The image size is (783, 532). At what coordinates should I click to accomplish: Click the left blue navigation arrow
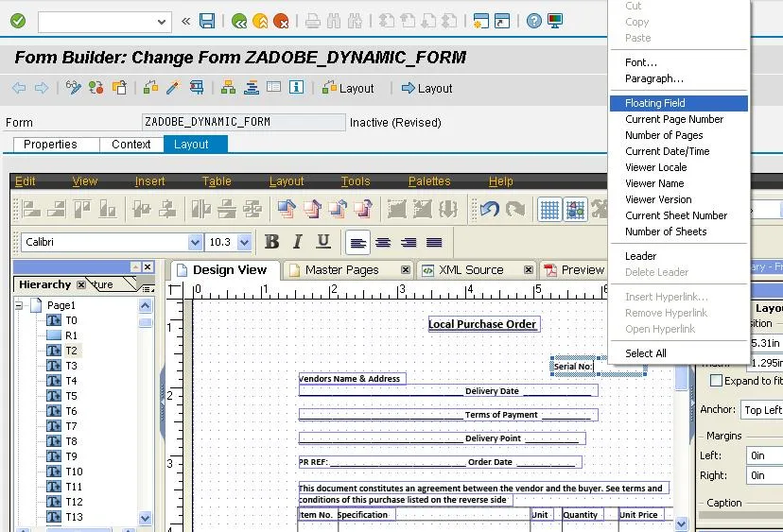pos(19,88)
